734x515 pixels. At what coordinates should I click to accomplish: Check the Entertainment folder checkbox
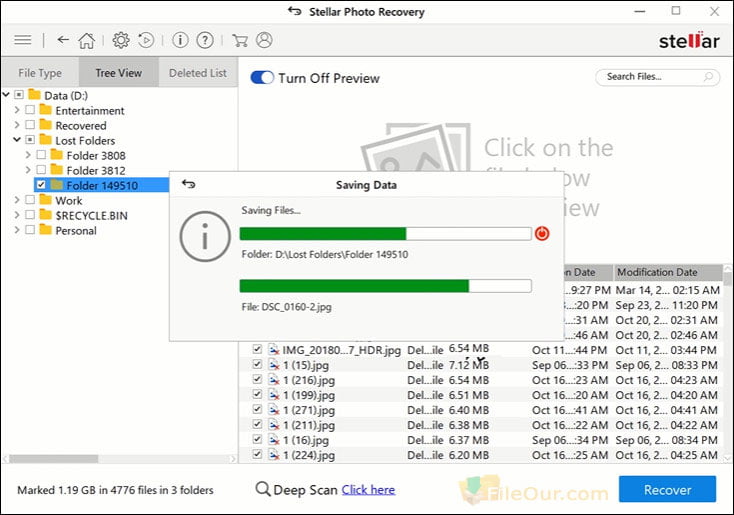click(x=30, y=110)
